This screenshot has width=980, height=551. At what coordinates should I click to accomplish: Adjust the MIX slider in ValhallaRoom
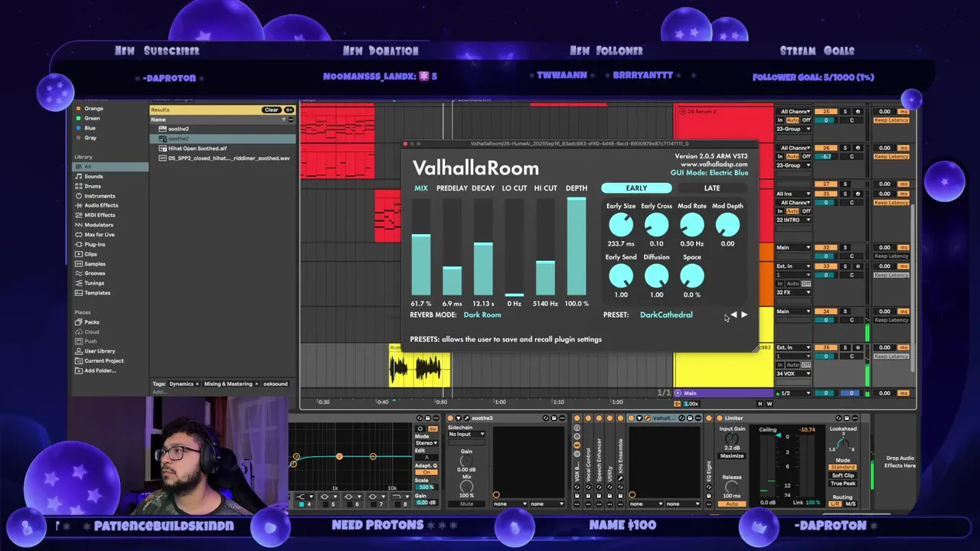click(x=421, y=246)
